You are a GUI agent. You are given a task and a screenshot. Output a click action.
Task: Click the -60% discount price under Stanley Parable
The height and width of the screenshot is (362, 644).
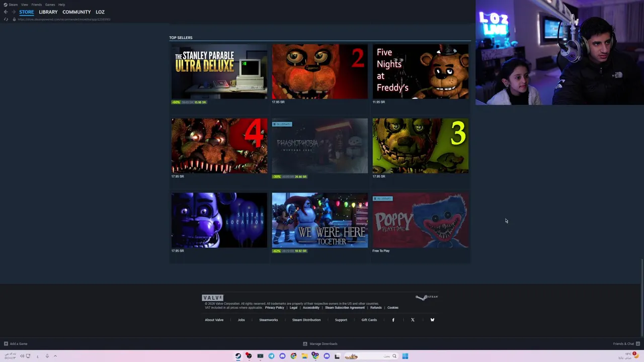point(189,102)
